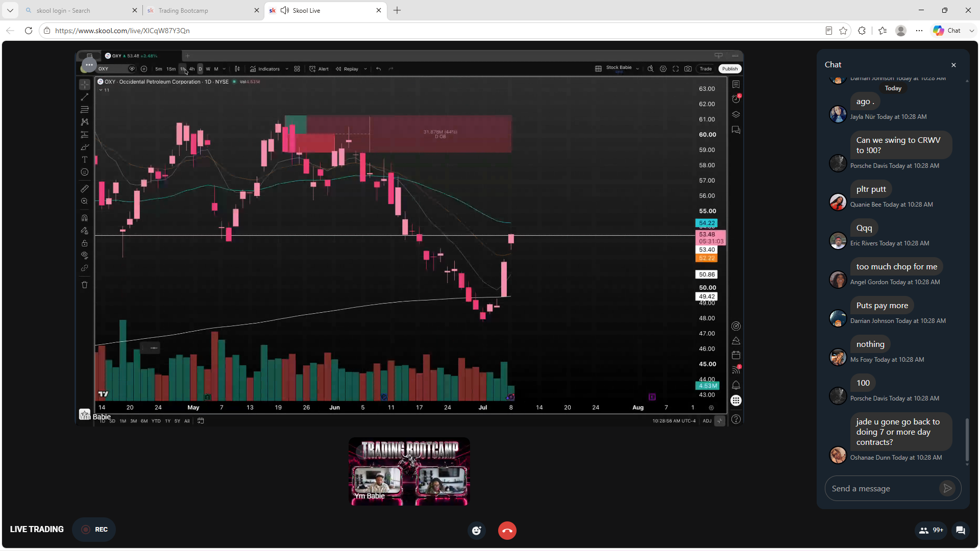Add a symbol to compare with plus icon

144,69
